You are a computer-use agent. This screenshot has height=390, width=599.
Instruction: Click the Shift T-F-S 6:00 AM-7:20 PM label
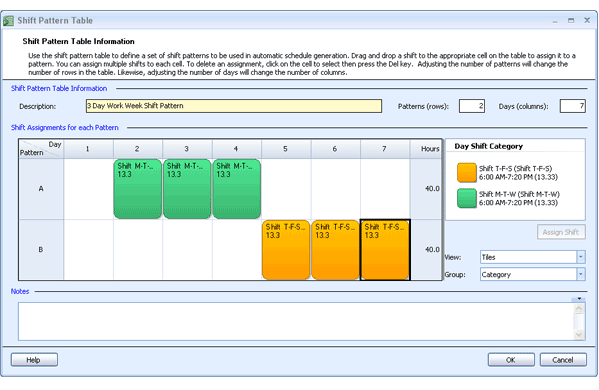[x=518, y=173]
